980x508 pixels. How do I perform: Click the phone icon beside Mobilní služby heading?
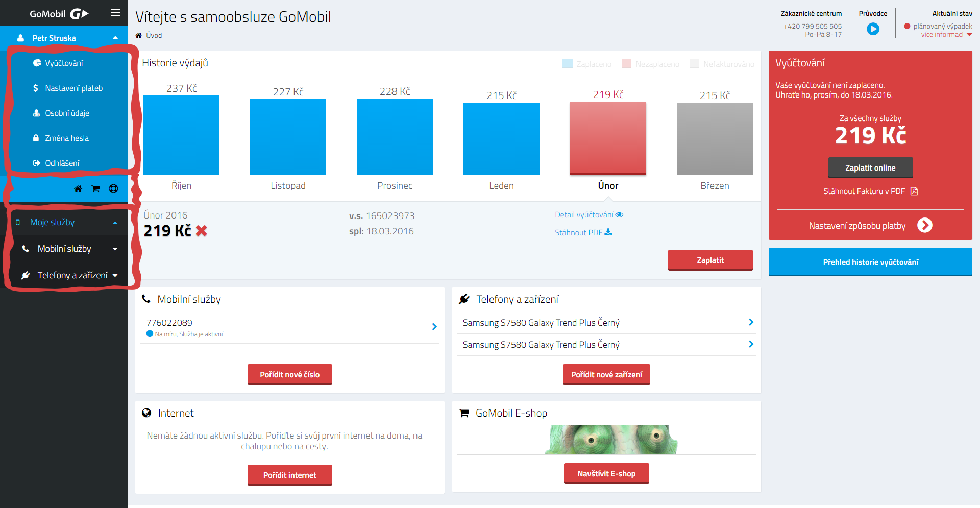coord(146,299)
